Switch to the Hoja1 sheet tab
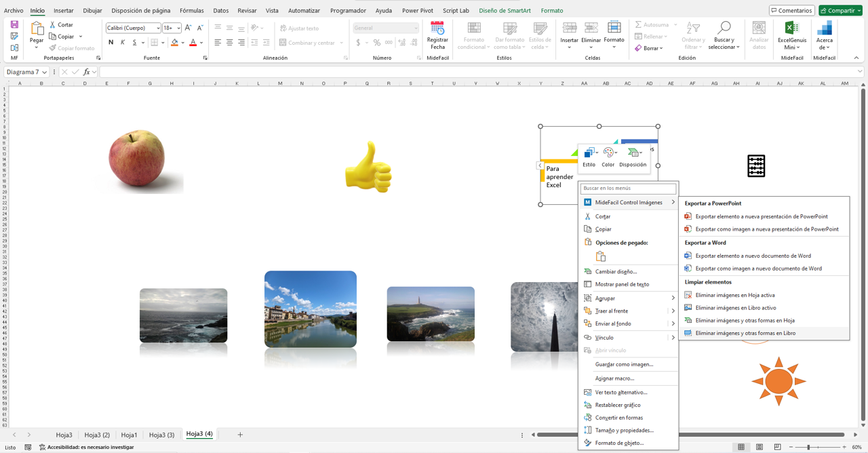The width and height of the screenshot is (868, 453). pyautogui.click(x=129, y=435)
